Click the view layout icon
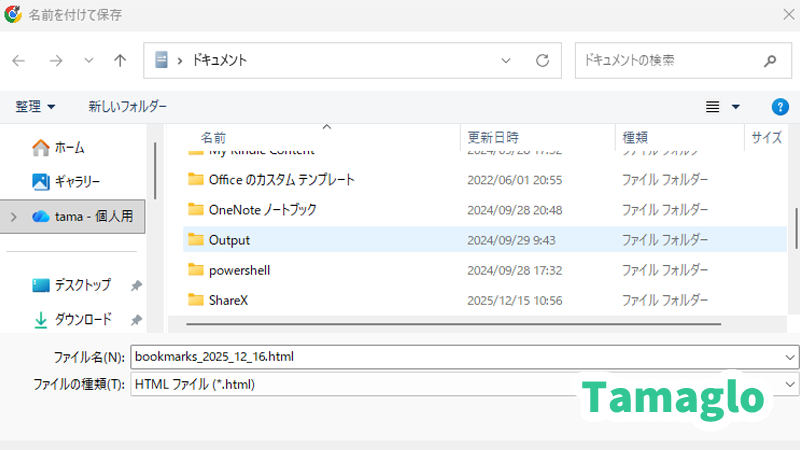Viewport: 800px width, 450px height. pos(713,106)
